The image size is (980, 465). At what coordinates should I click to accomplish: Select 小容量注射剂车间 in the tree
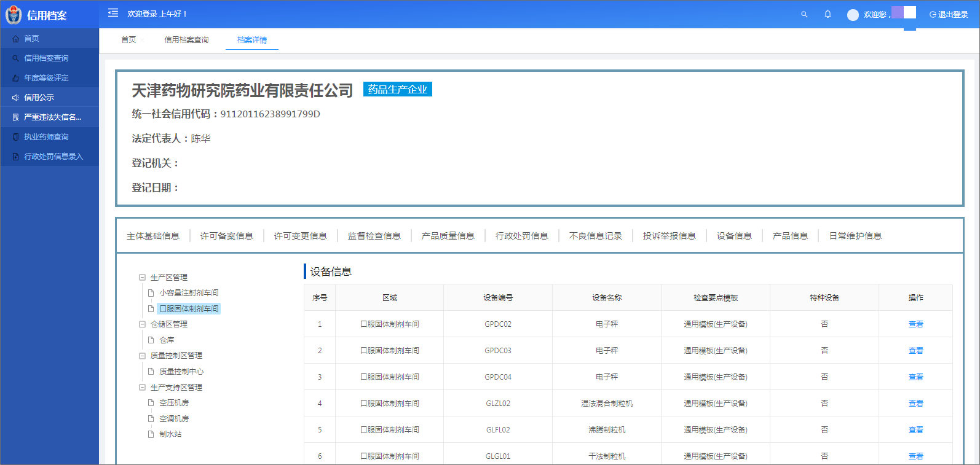pyautogui.click(x=189, y=293)
